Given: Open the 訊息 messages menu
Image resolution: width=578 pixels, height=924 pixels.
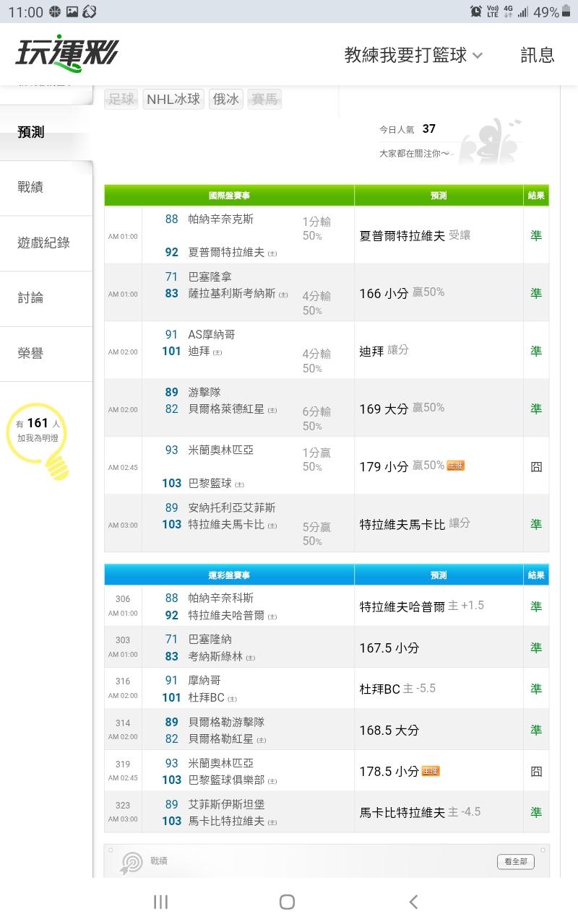Looking at the screenshot, I should [538, 55].
